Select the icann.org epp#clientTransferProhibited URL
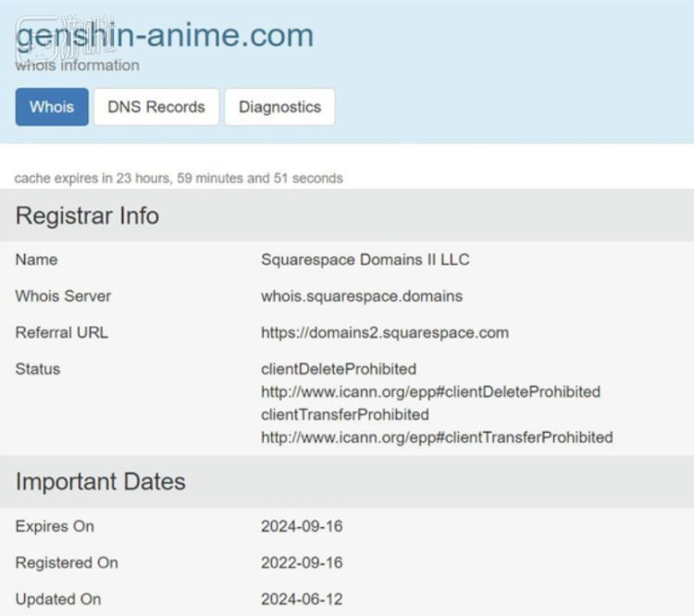Image resolution: width=694 pixels, height=616 pixels. (x=437, y=437)
